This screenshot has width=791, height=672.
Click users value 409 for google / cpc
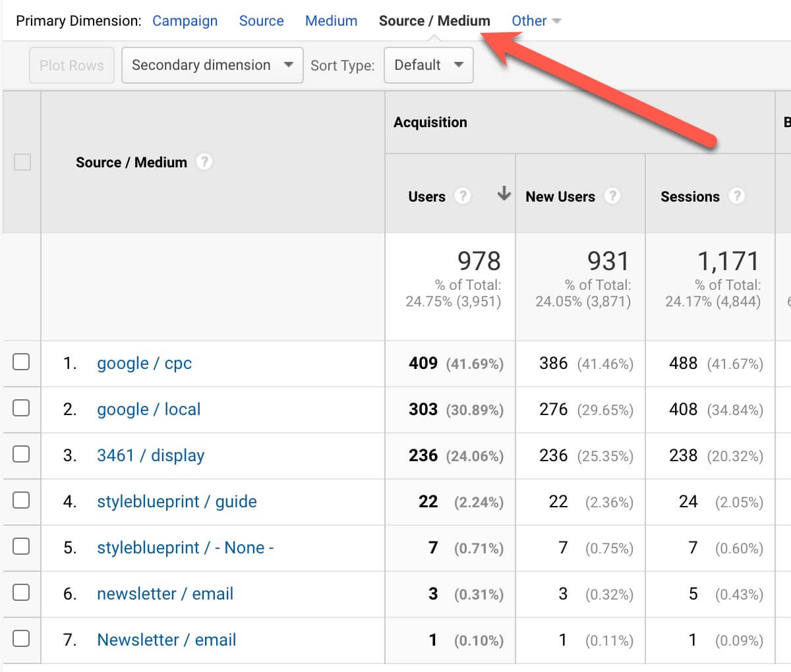click(423, 363)
